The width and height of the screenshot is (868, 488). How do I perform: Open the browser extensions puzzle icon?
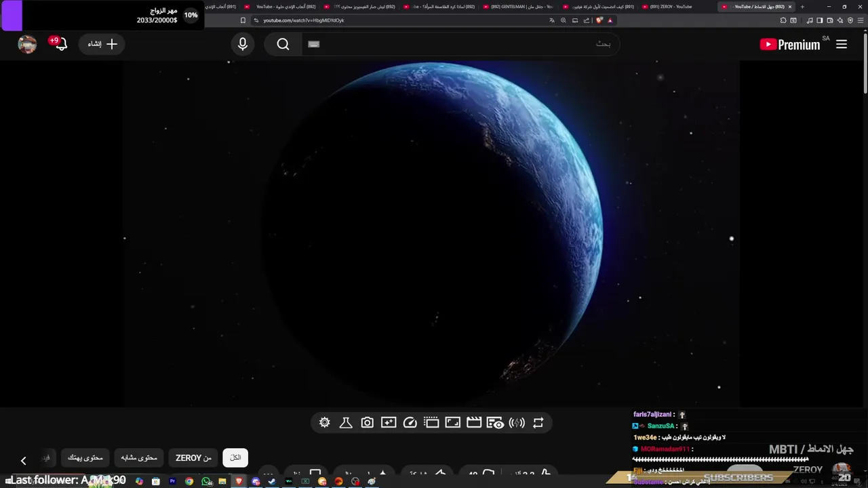783,20
